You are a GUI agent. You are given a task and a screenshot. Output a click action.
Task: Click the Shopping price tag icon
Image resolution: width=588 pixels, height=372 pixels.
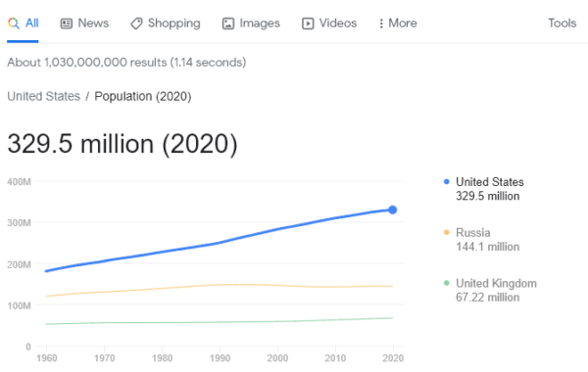point(136,23)
